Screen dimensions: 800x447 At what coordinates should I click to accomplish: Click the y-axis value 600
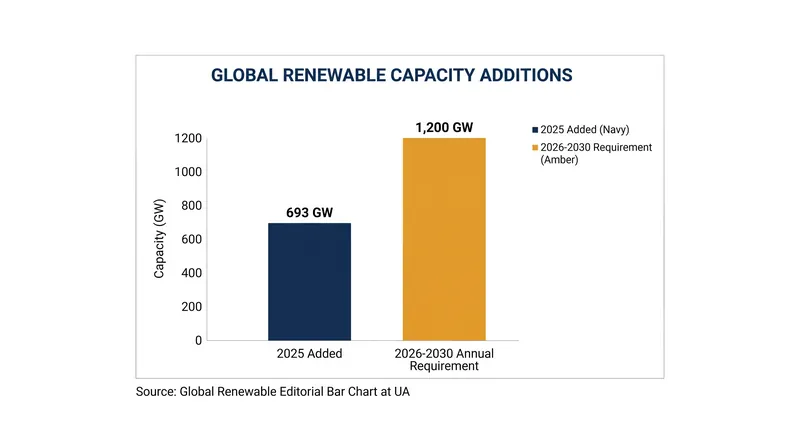point(191,239)
